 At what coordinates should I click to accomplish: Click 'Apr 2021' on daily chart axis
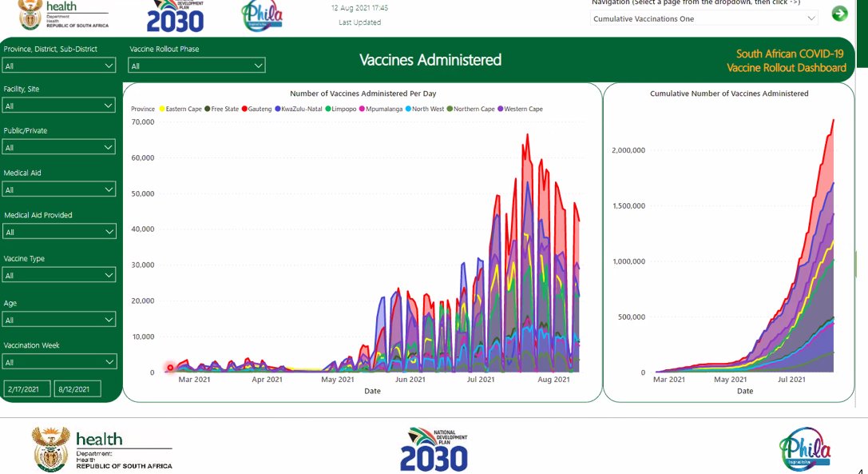pos(267,380)
